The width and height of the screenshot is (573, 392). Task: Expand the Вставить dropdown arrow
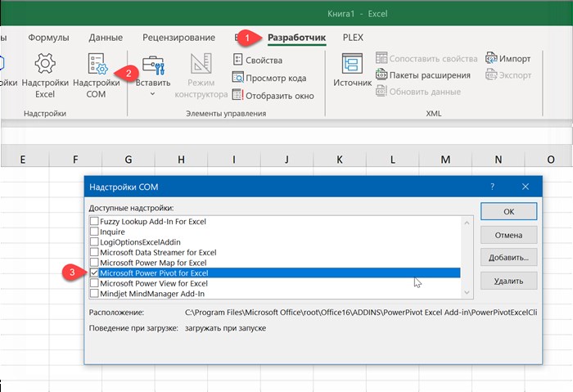(x=153, y=94)
